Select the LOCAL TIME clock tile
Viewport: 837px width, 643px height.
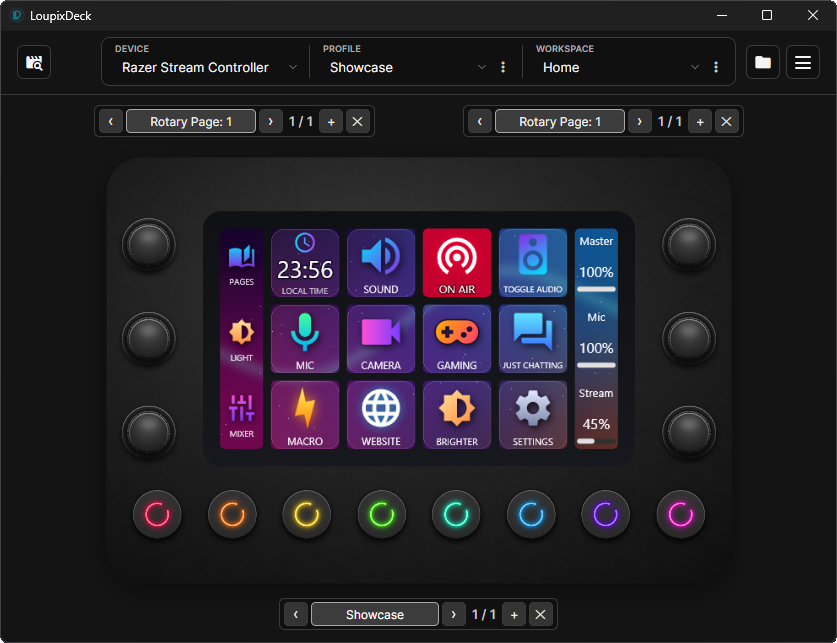[x=305, y=263]
